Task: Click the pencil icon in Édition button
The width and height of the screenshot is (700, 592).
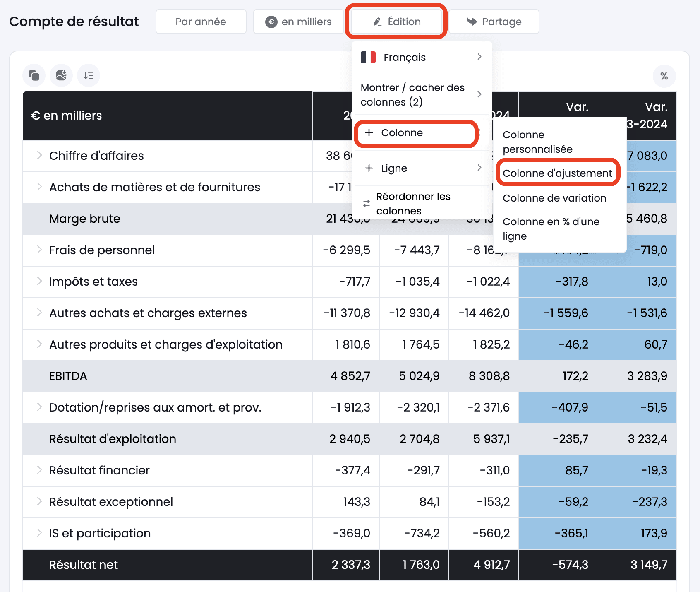Action: click(377, 22)
